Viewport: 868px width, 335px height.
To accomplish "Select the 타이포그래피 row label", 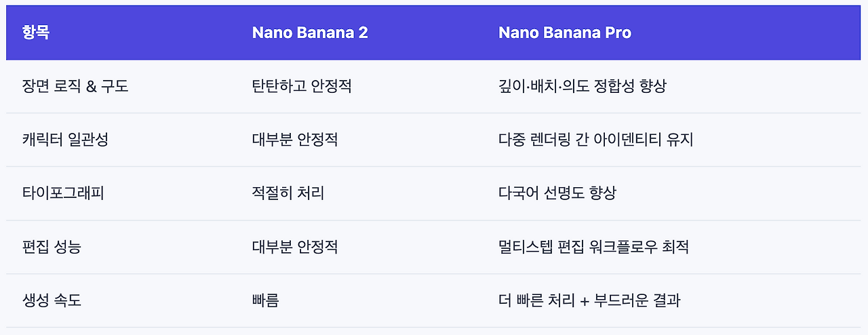I will 63,193.
